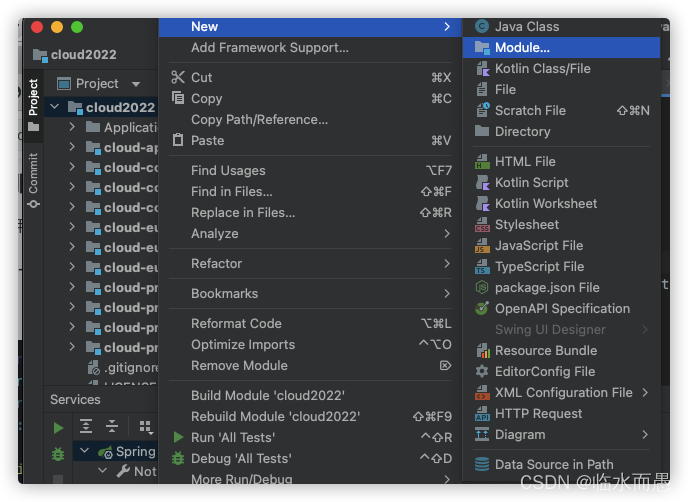Expand XML Configuration File submenu arrow
This screenshot has width=688, height=502.
pos(645,392)
